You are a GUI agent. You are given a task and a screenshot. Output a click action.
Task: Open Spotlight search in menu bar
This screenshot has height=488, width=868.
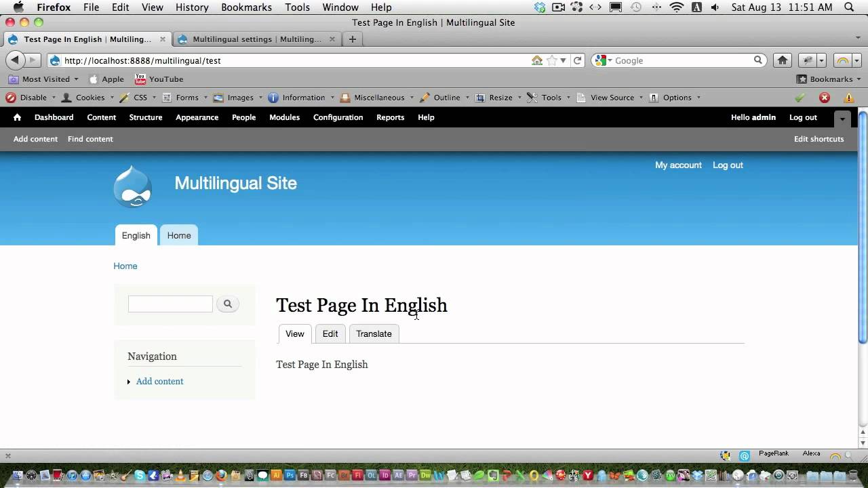(x=850, y=7)
